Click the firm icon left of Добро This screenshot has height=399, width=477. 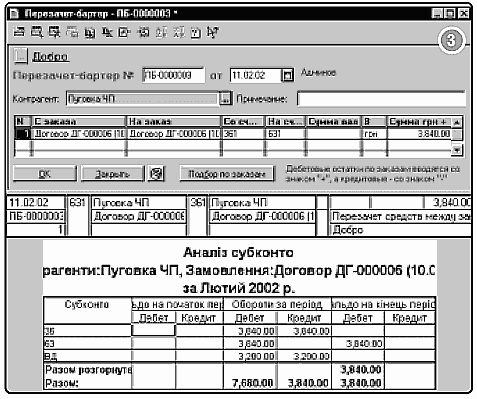[20, 56]
